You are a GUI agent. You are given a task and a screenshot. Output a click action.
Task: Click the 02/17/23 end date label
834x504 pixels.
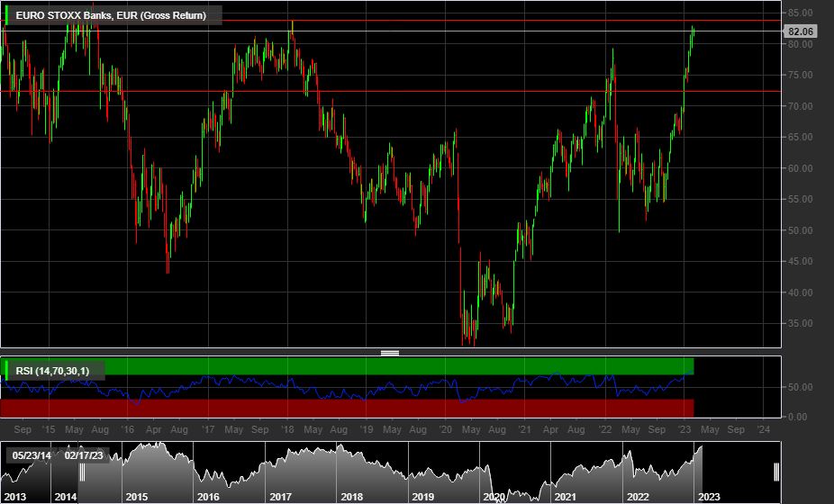click(x=84, y=455)
